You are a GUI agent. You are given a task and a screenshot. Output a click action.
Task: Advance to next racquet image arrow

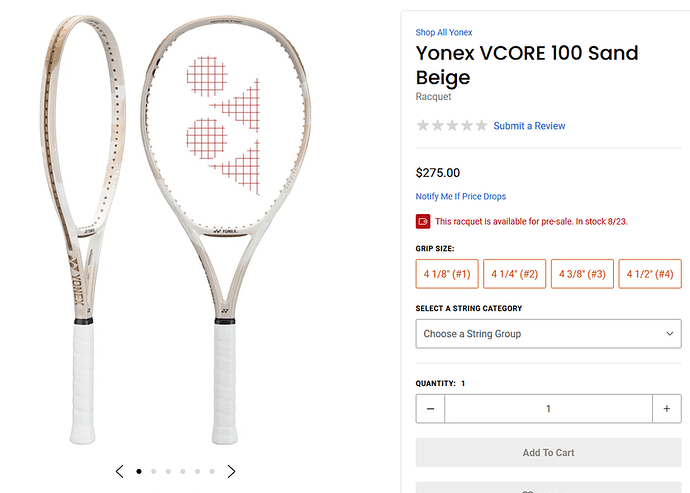[231, 471]
